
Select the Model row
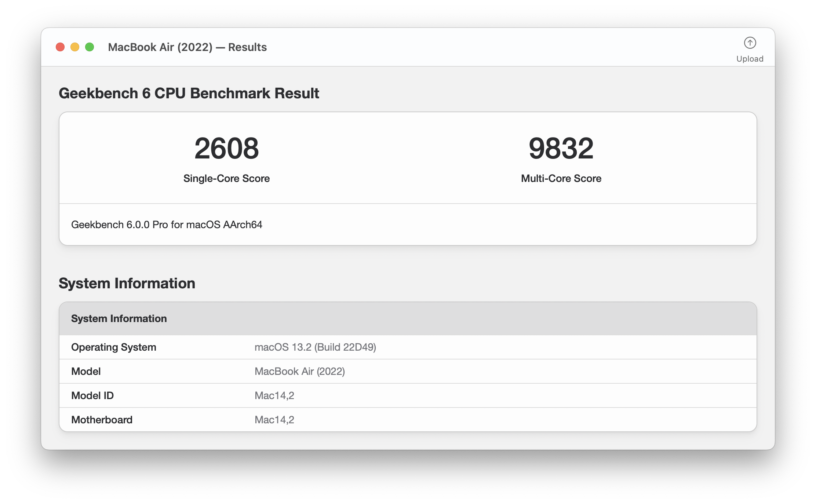click(86, 371)
